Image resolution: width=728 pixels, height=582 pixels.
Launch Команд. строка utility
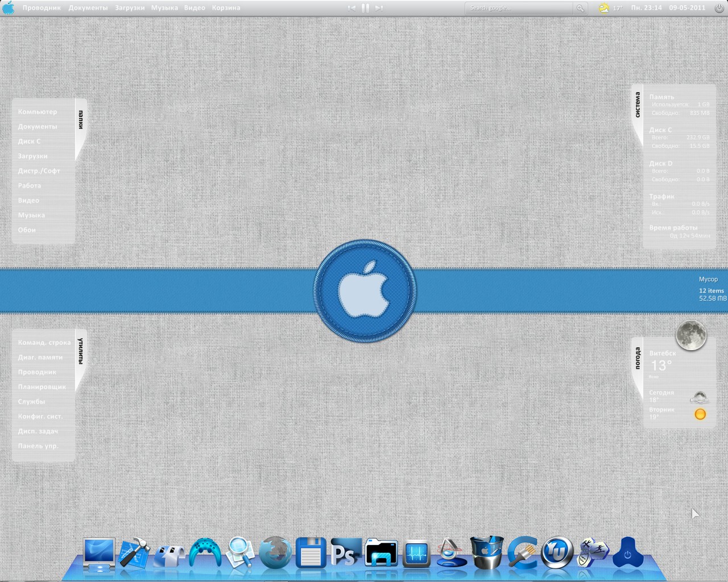[x=44, y=343]
